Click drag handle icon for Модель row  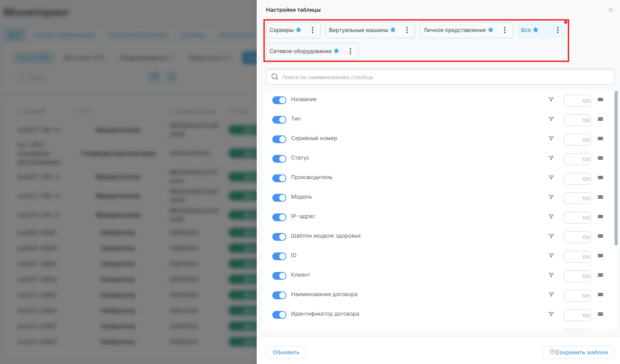click(600, 197)
